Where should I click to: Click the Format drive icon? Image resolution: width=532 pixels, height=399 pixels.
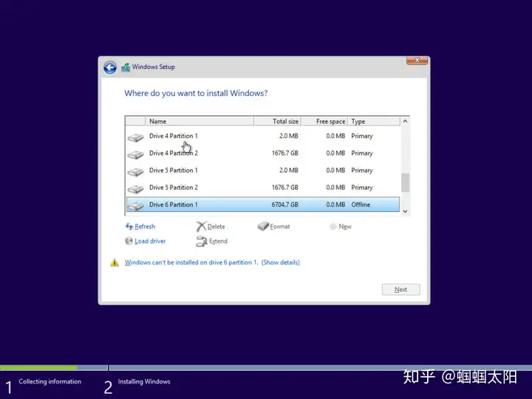[x=263, y=226]
